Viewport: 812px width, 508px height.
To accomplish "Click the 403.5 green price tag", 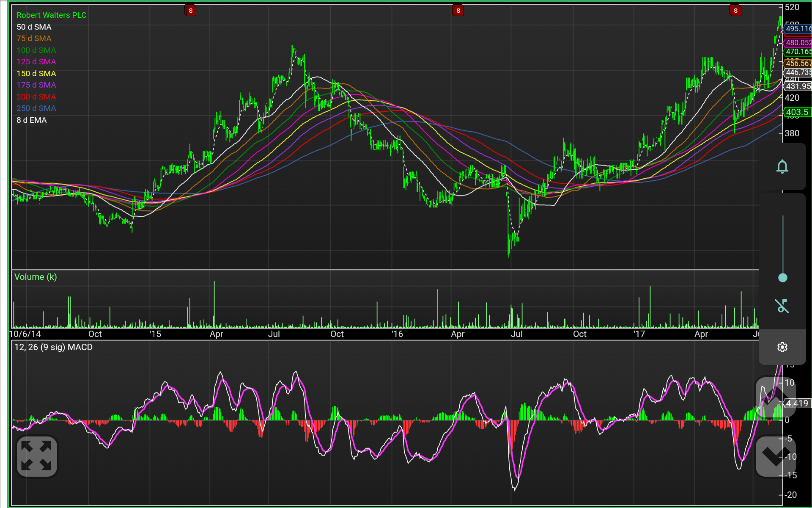I will 797,112.
